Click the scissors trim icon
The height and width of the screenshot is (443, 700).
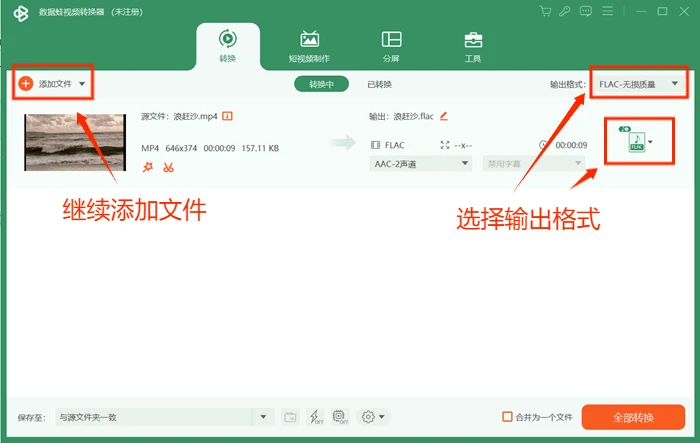(x=168, y=167)
